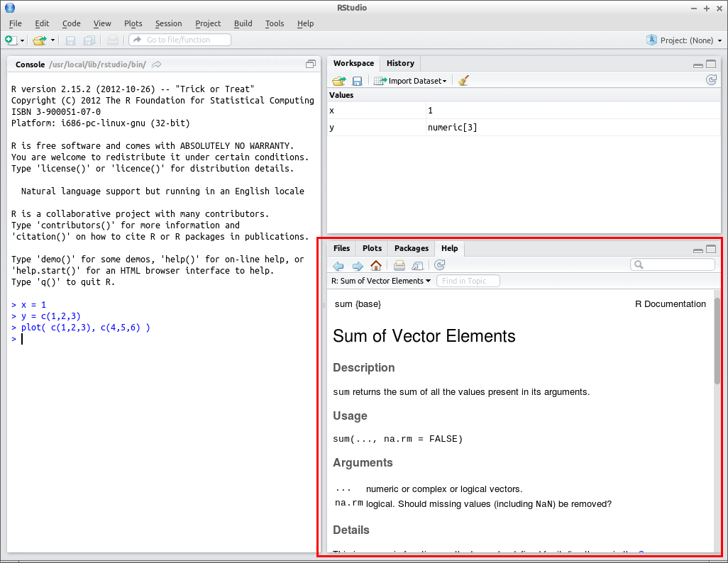Open the 'R: Sum of Vector Elements' dropdown
This screenshot has height=563, width=728.
pos(381,281)
